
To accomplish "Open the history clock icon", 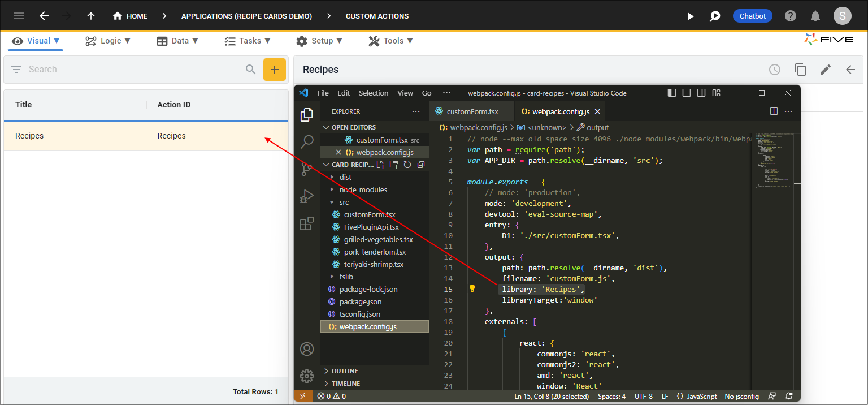I will 775,70.
